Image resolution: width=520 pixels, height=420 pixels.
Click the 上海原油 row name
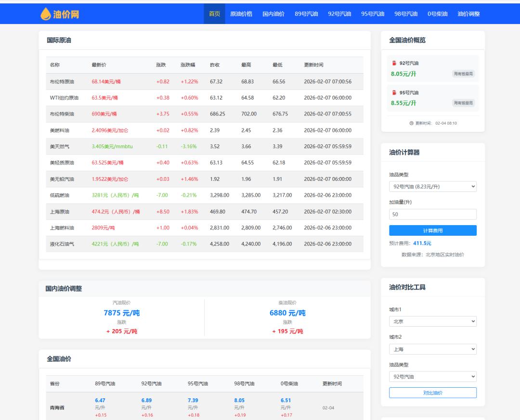[60, 212]
